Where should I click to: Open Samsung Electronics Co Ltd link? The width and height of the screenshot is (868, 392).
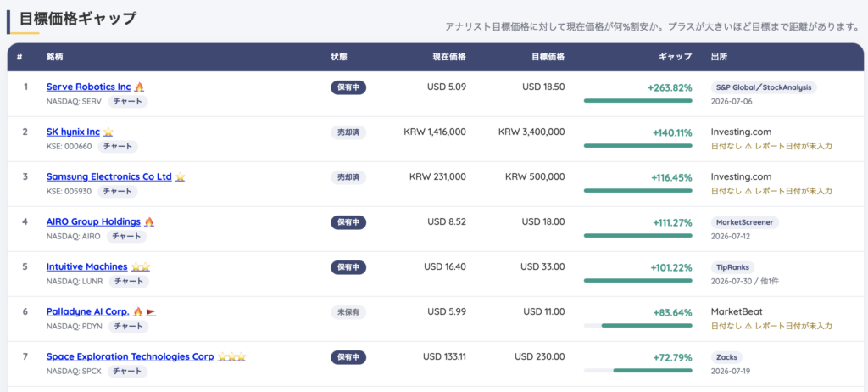tap(109, 176)
